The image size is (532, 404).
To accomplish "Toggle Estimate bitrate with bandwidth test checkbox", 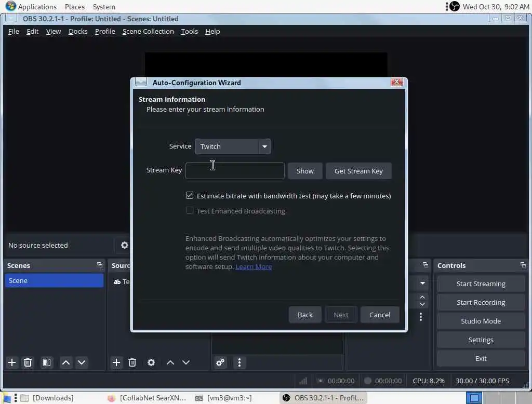I will [189, 195].
